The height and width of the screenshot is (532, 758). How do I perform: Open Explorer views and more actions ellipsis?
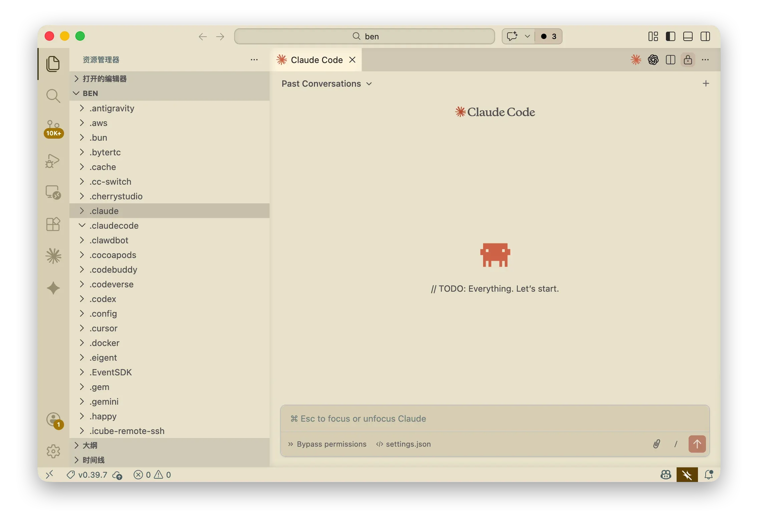click(x=254, y=60)
